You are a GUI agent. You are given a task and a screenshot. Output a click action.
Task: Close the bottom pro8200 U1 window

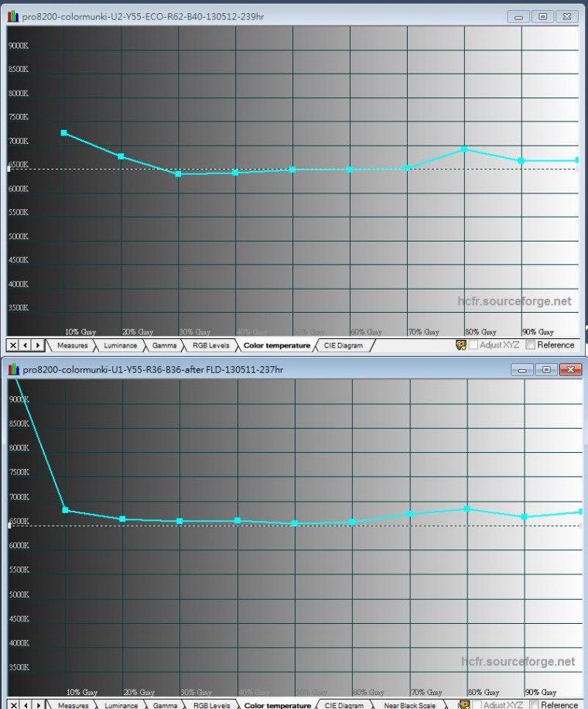(x=570, y=369)
